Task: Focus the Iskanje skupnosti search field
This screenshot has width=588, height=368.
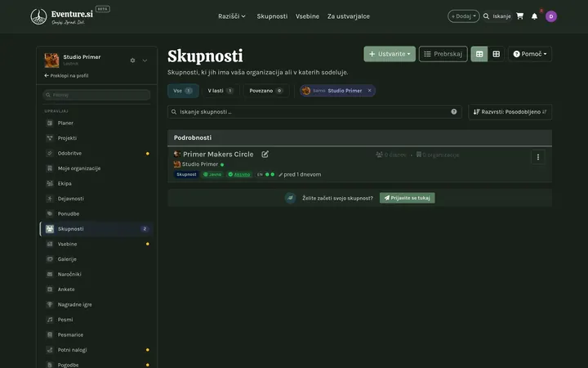Action: coord(314,112)
